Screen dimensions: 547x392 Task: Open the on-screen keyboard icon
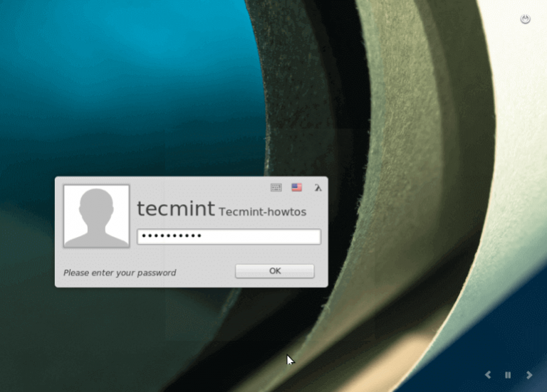pyautogui.click(x=276, y=188)
